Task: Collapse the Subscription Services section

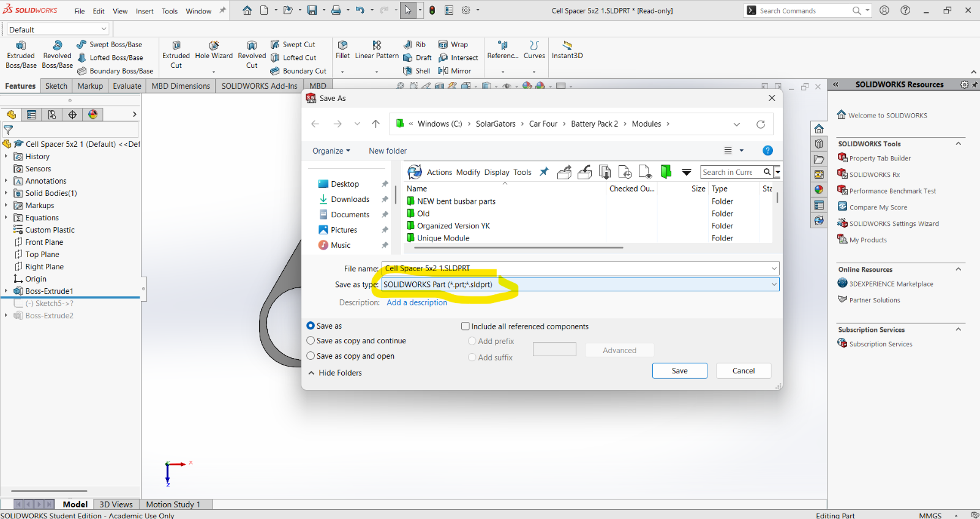Action: coord(959,329)
